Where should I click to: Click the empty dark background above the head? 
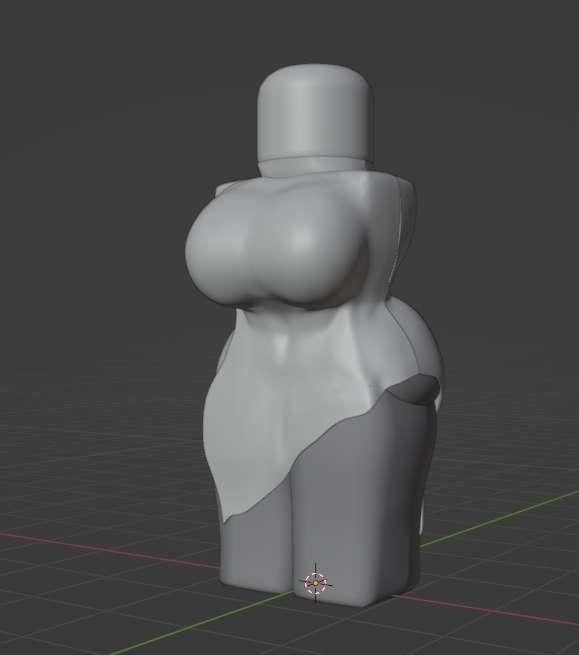coord(313,31)
